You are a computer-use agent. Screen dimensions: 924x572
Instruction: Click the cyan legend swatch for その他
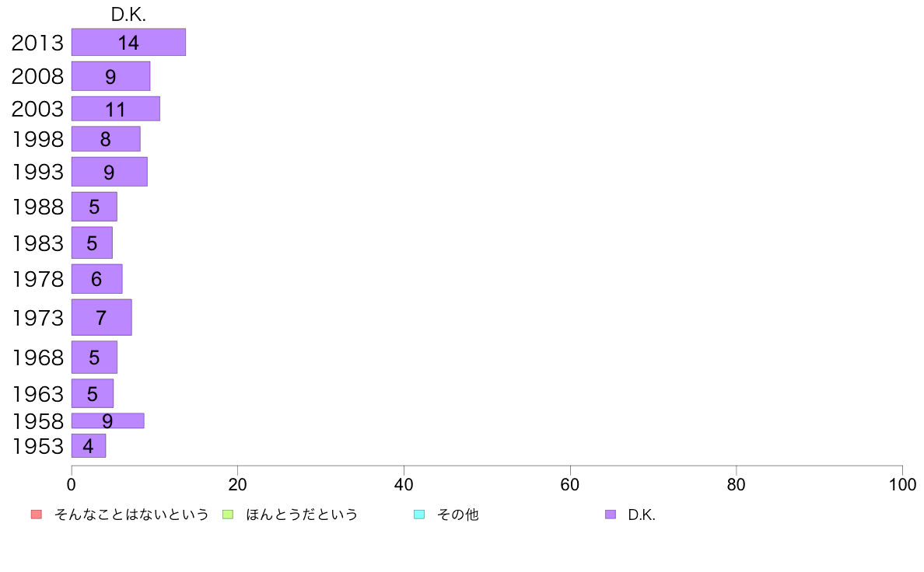pyautogui.click(x=419, y=514)
